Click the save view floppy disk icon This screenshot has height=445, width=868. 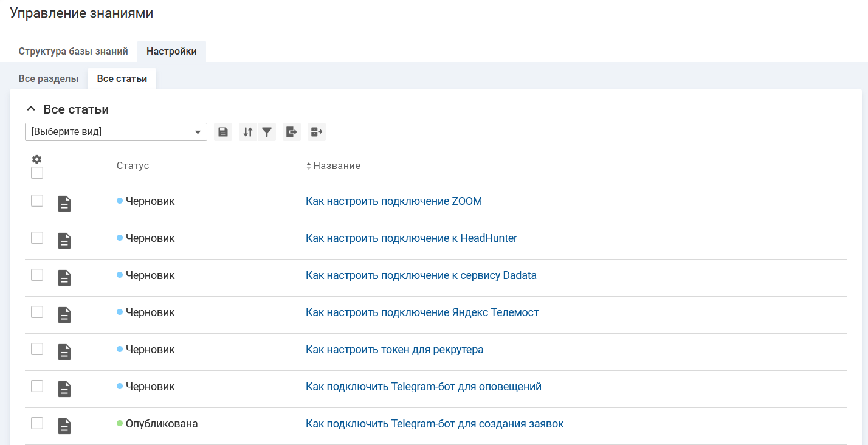pos(223,132)
